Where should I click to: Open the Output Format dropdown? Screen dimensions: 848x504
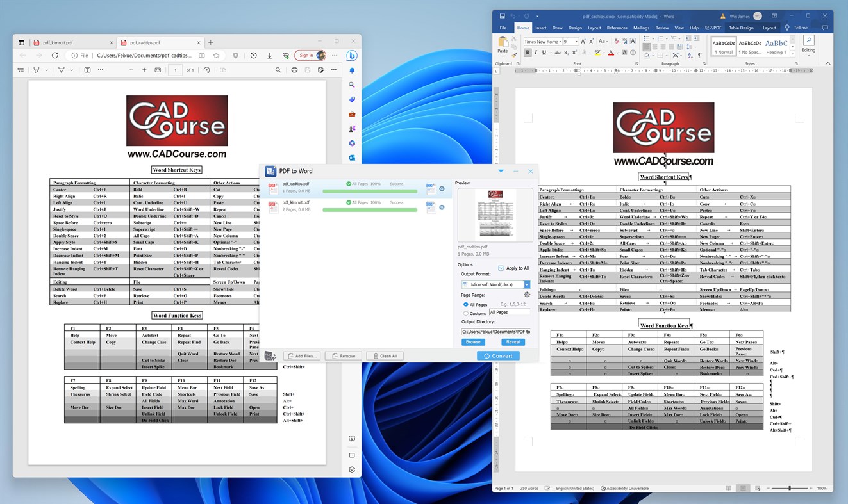click(527, 284)
